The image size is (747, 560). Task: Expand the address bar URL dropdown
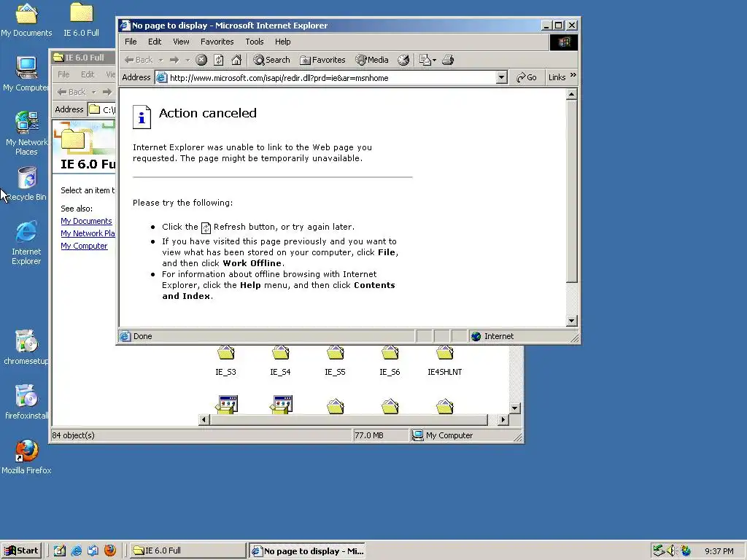pyautogui.click(x=501, y=77)
